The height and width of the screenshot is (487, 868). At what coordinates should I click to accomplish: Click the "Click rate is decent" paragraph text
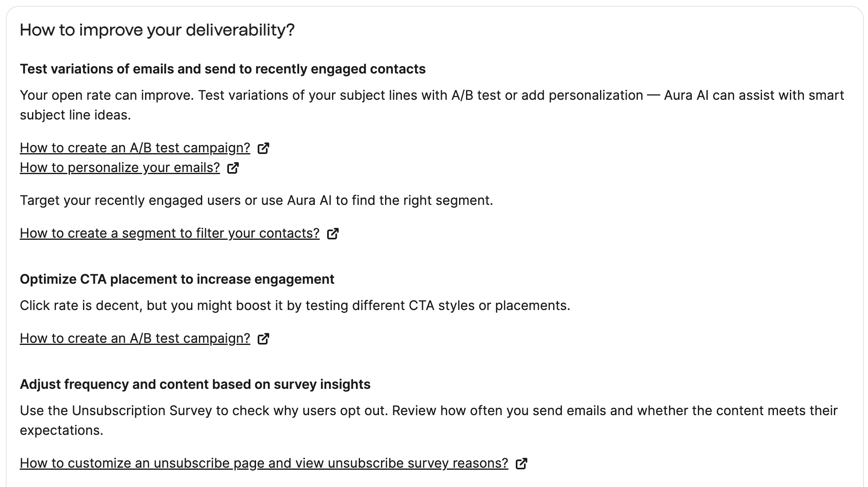[x=295, y=305]
